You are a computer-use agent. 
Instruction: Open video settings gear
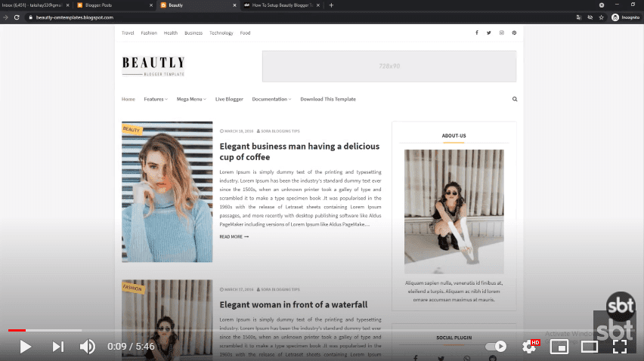click(529, 347)
